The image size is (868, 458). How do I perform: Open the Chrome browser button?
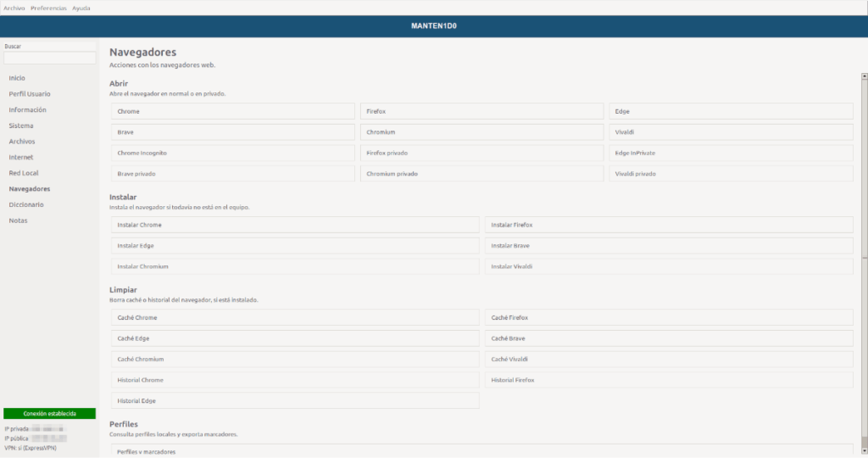[232, 111]
